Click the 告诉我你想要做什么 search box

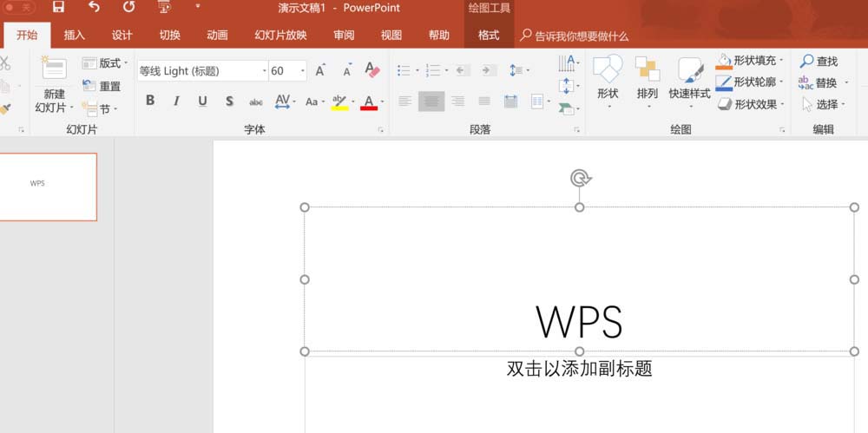pyautogui.click(x=574, y=36)
